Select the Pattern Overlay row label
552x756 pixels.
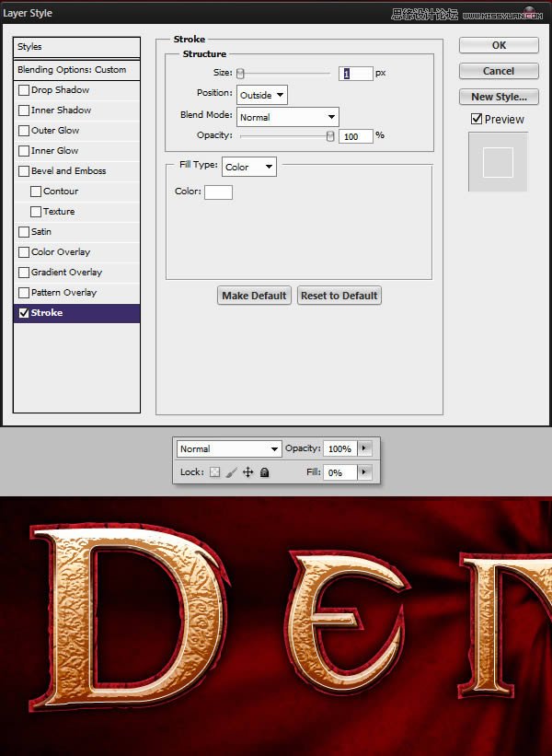63,293
